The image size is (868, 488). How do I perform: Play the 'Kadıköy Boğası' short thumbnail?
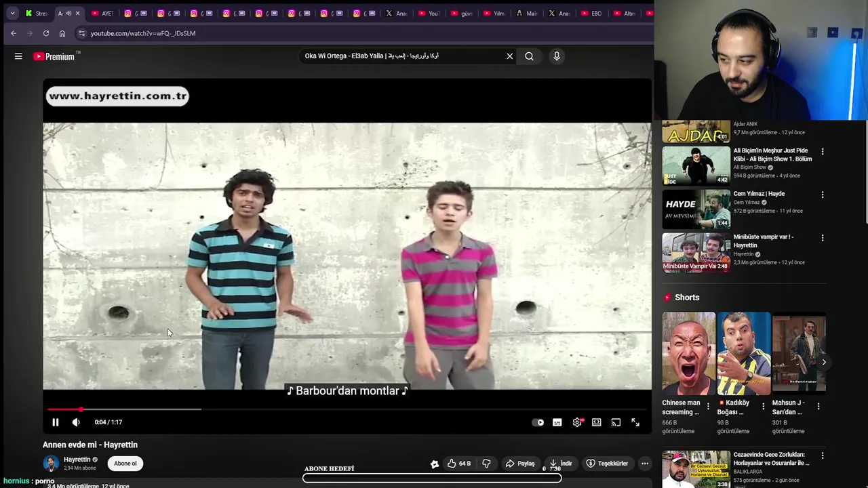coord(744,353)
